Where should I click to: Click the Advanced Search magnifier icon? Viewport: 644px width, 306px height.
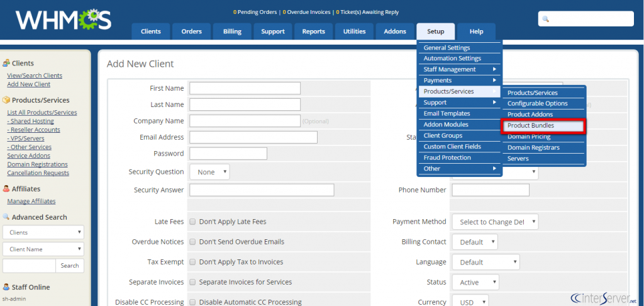point(6,217)
